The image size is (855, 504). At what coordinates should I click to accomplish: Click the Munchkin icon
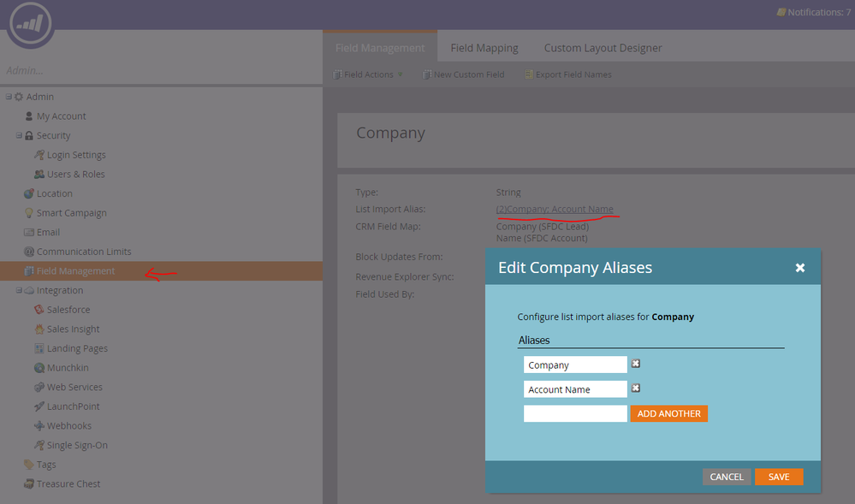(39, 368)
